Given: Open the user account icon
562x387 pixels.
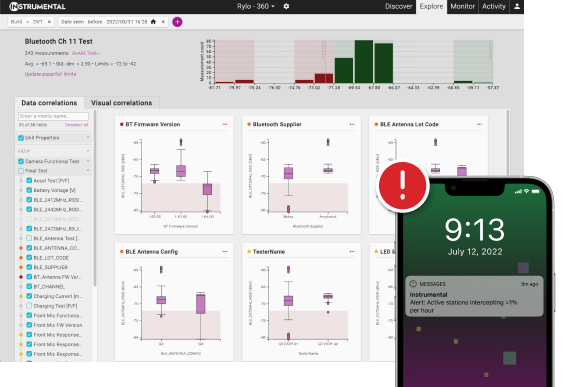Looking at the screenshot, I should click(x=517, y=6).
